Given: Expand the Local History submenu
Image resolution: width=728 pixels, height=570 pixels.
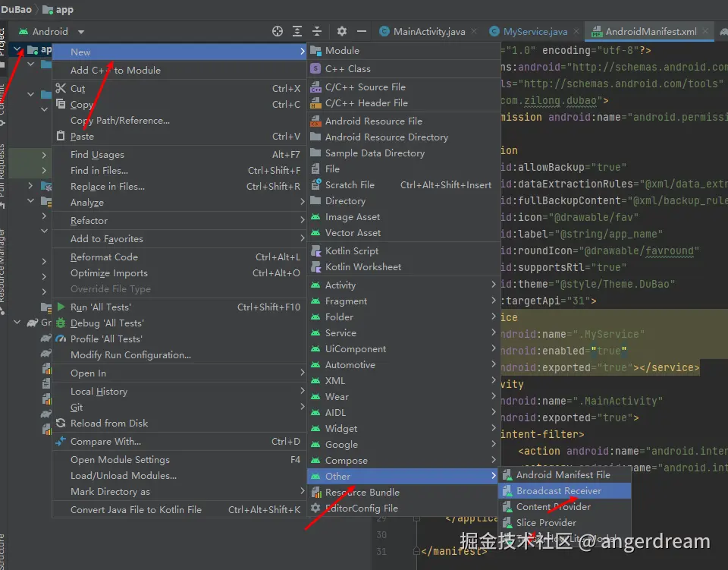Looking at the screenshot, I should 179,391.
